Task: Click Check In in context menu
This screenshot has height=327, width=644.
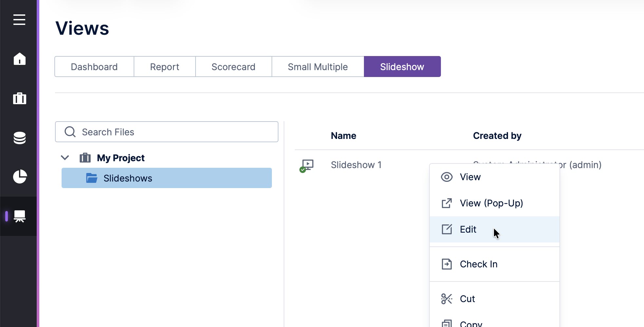Action: pyautogui.click(x=478, y=264)
